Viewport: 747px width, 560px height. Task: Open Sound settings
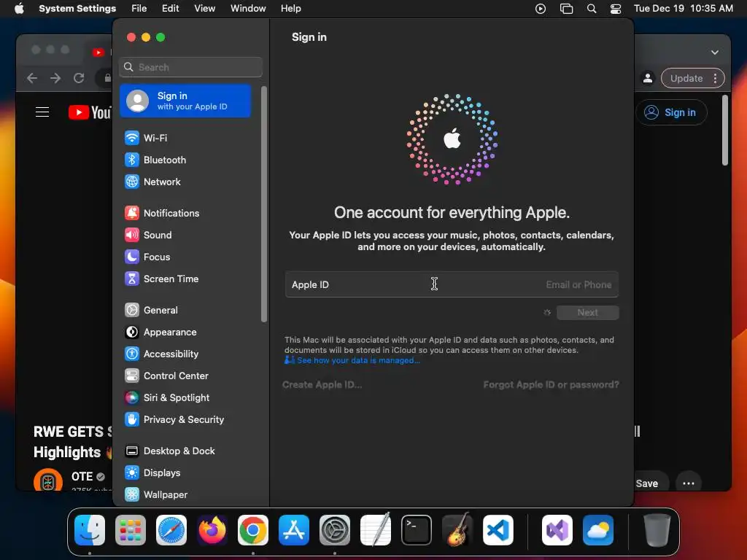(186, 236)
